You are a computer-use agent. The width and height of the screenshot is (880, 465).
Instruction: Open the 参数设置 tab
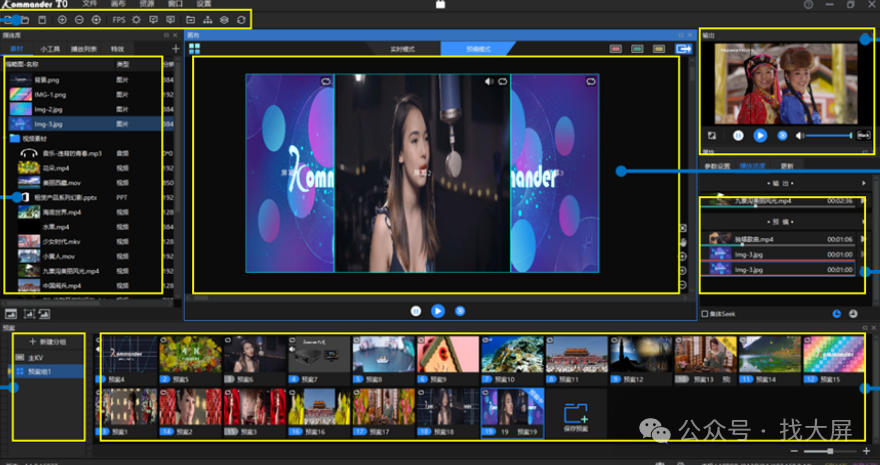(717, 167)
